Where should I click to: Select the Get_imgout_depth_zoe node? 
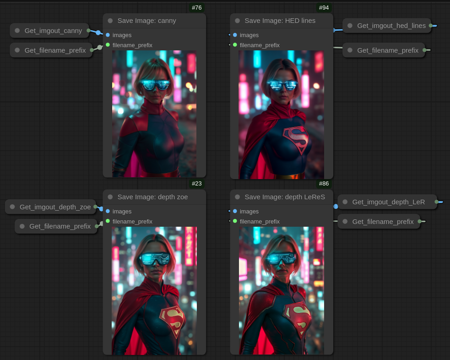51,207
